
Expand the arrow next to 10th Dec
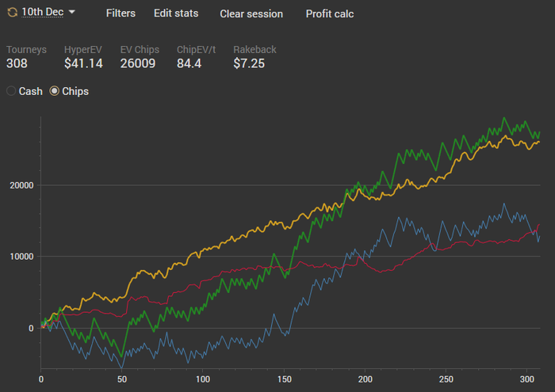(x=72, y=13)
